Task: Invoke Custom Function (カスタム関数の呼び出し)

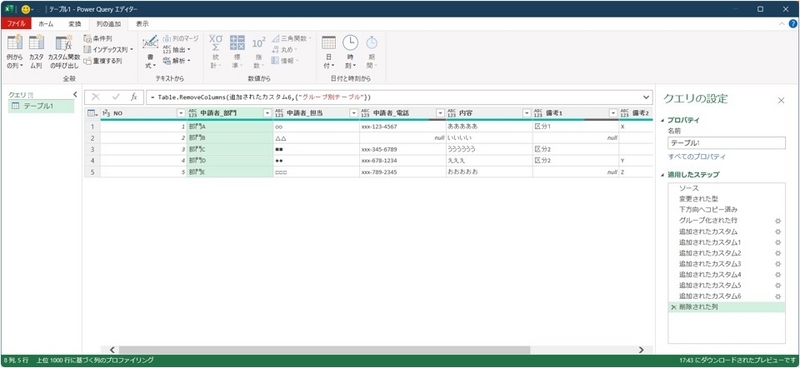Action: (x=64, y=52)
